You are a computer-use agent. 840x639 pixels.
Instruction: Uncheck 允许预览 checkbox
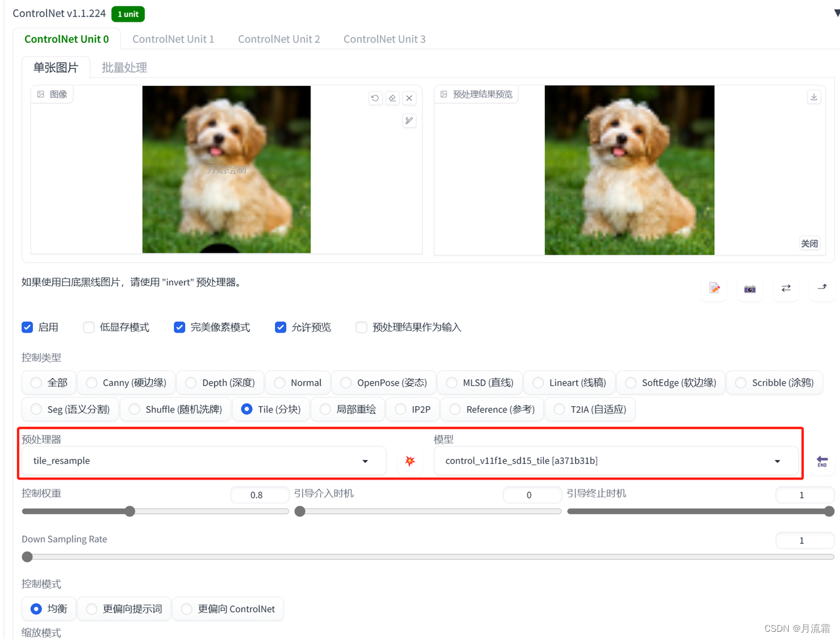[280, 327]
